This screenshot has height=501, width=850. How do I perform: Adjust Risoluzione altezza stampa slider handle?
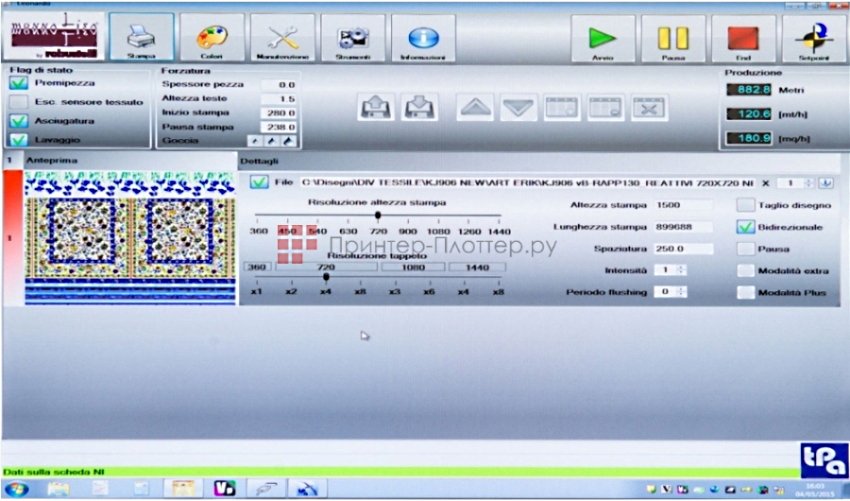(378, 215)
